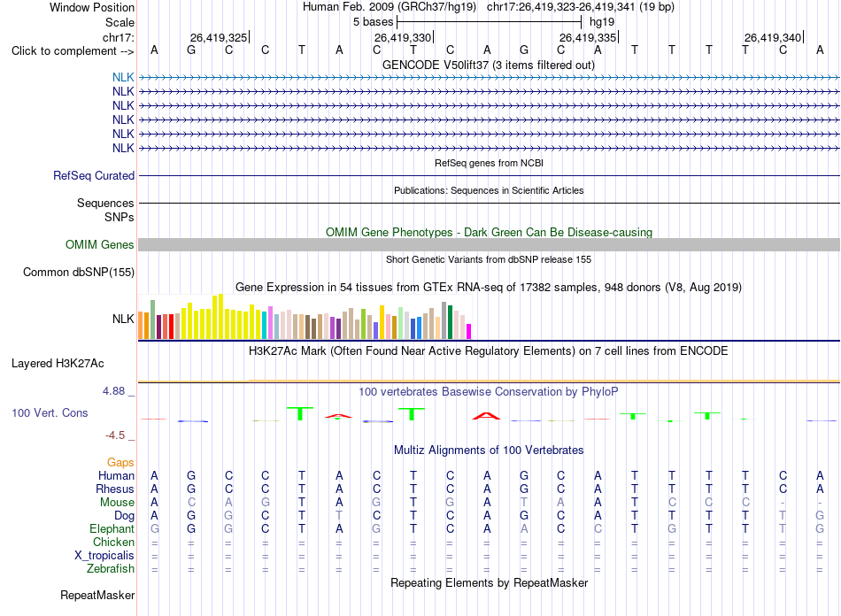Click the 26,419,325 coordinate marker
Screen dimensions: 841x616
pyautogui.click(x=219, y=37)
